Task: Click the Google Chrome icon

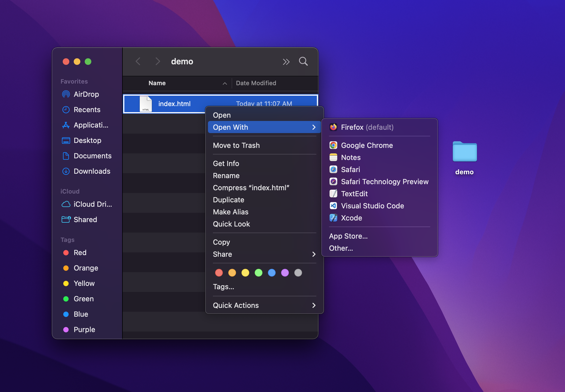Action: click(333, 145)
